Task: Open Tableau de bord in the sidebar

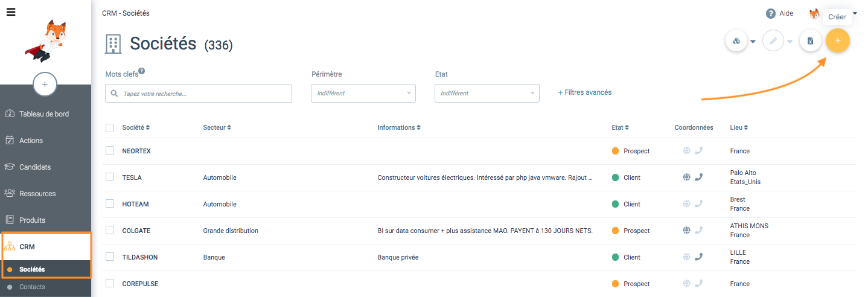Action: coord(45,113)
